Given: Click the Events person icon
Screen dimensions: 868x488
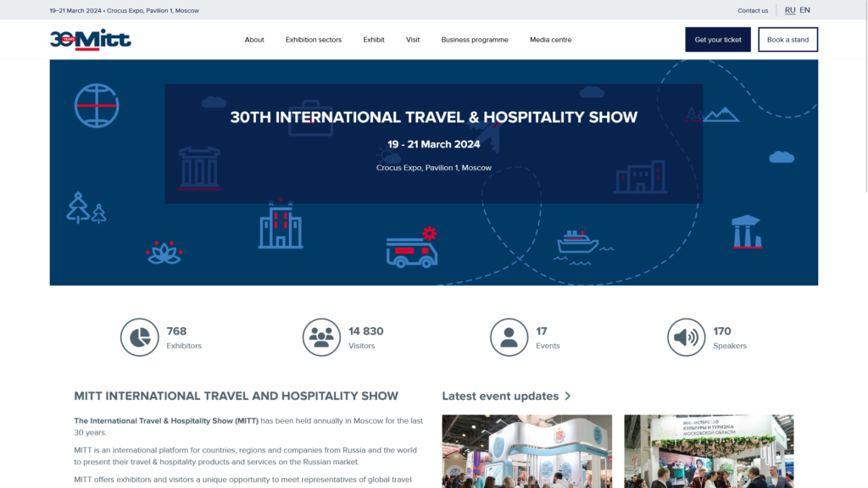Looking at the screenshot, I should [x=509, y=337].
